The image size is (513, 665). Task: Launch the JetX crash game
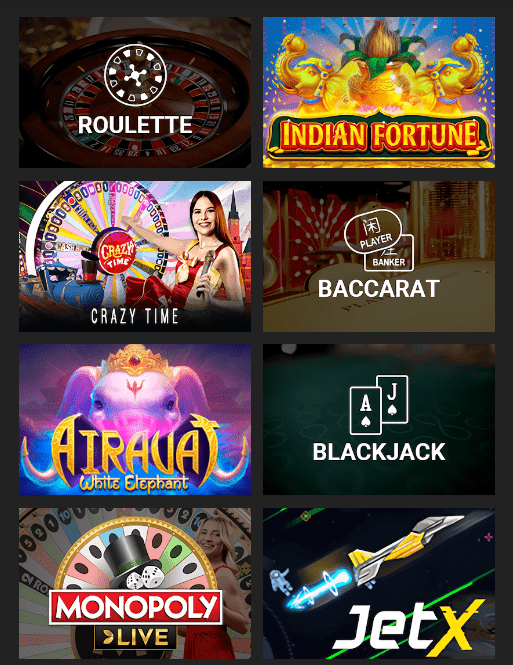coord(379,583)
